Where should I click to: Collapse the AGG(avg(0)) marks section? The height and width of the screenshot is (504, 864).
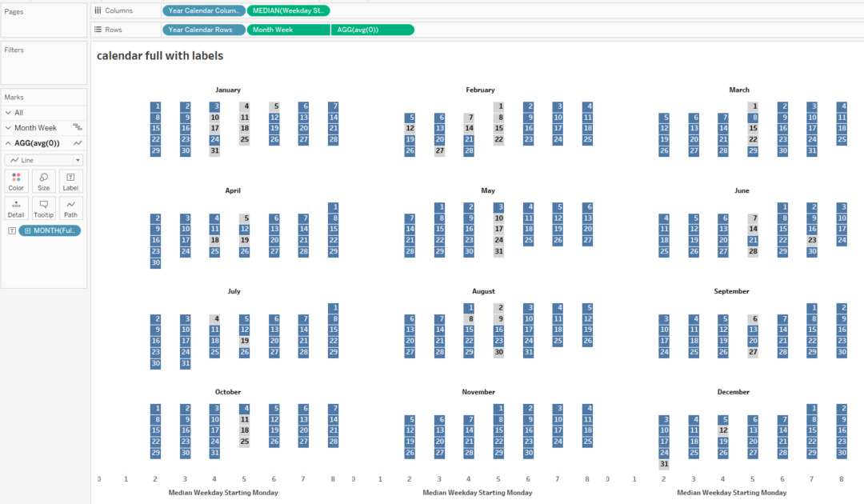[6, 142]
